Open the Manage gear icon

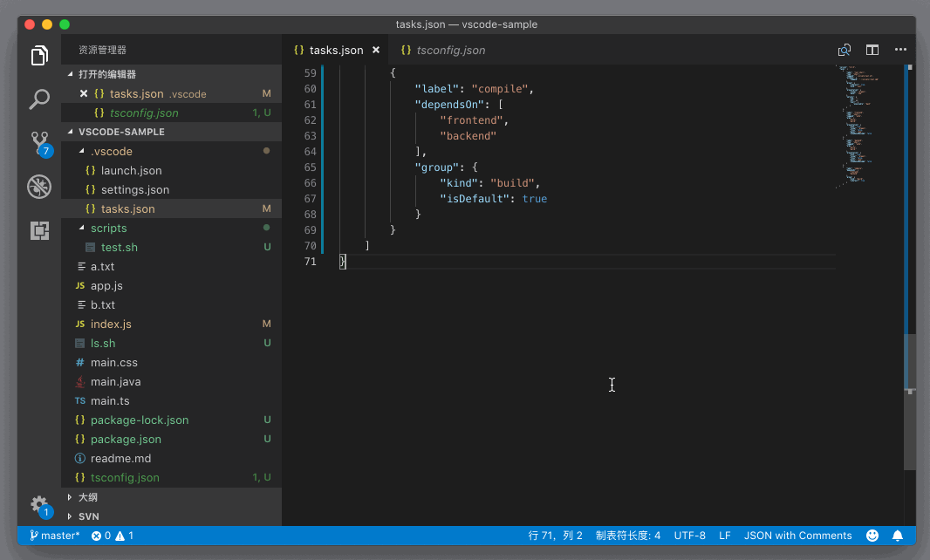[x=39, y=504]
